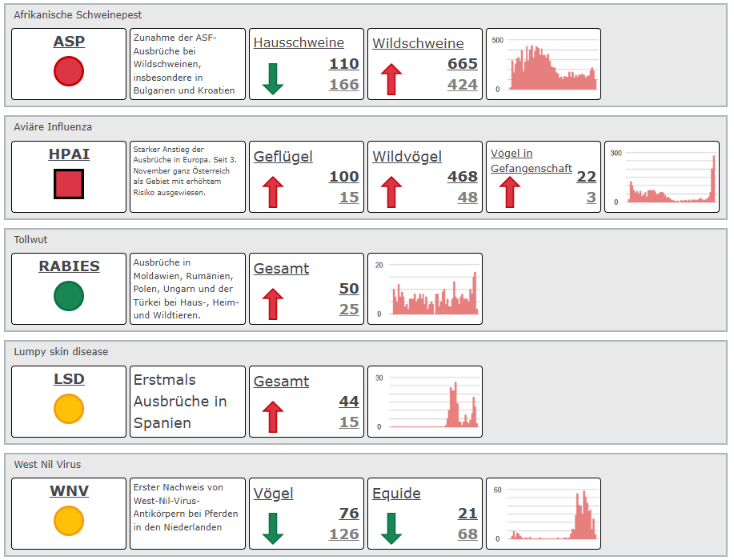Open the ASP disease link
Viewport: 734px width, 560px height.
point(69,42)
